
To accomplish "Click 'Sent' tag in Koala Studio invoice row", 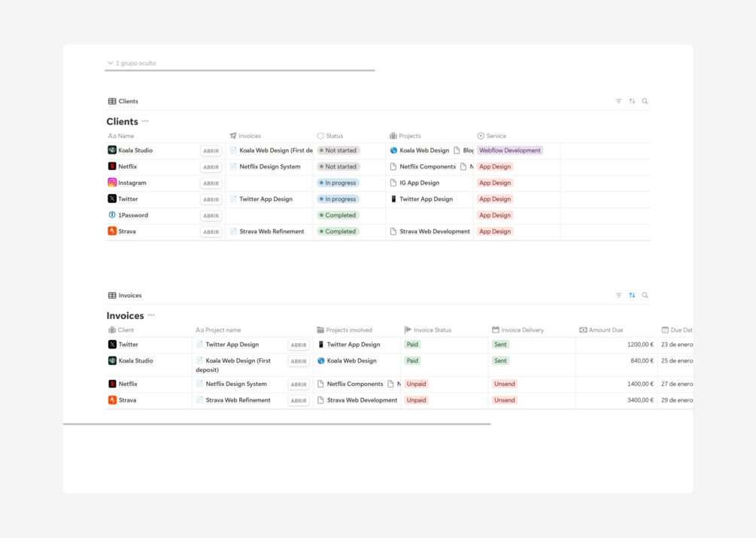I will click(x=500, y=360).
